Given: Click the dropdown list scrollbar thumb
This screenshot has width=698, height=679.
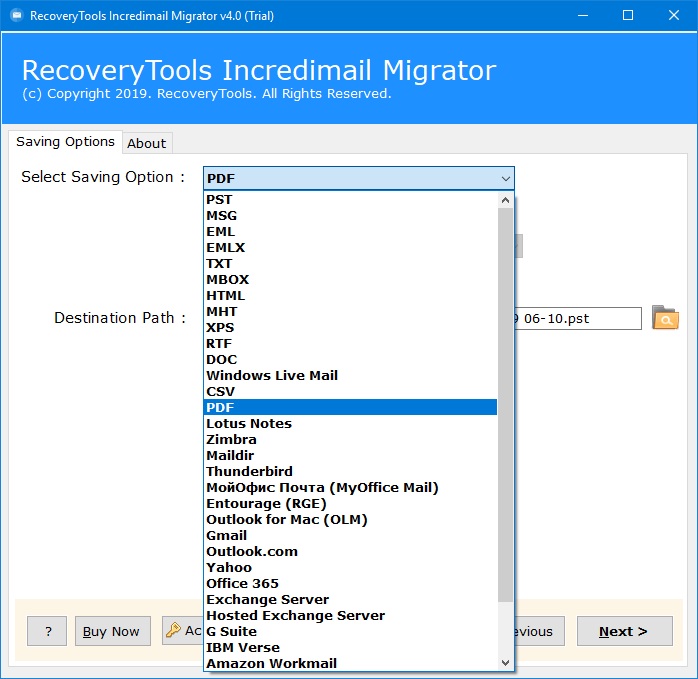Looking at the screenshot, I should 505,405.
